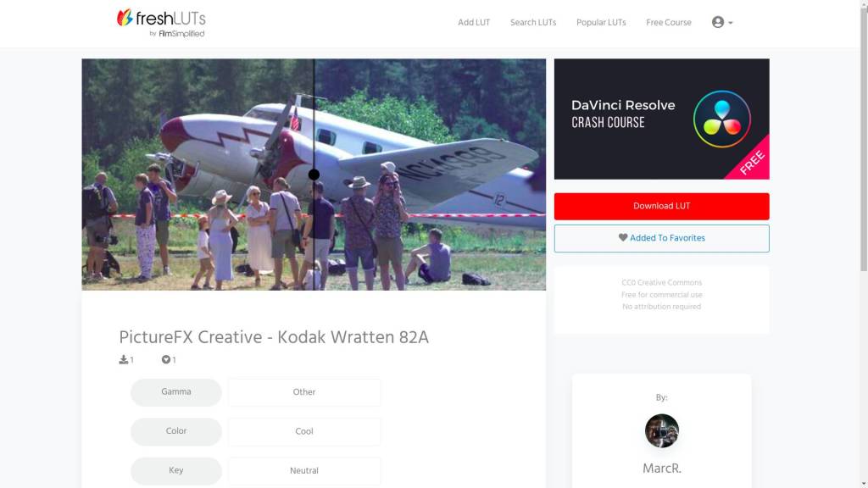Click the favorites count heart icon
868x488 pixels.
165,359
